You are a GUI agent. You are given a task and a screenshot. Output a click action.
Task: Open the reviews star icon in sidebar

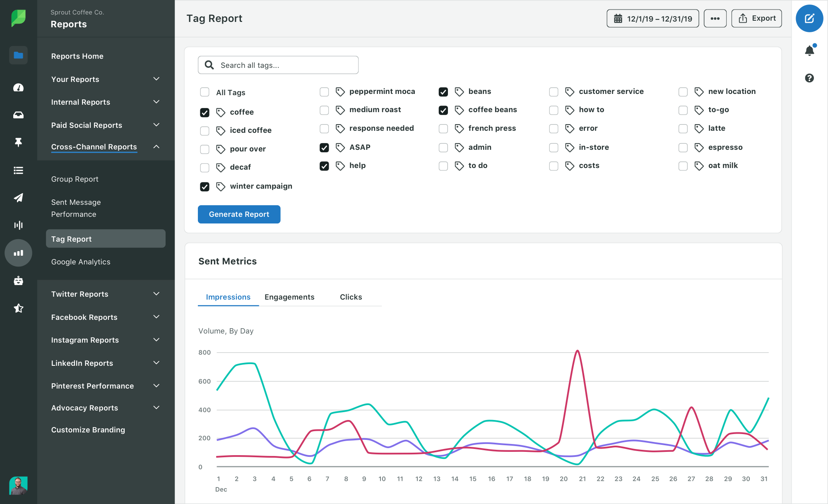pos(18,308)
